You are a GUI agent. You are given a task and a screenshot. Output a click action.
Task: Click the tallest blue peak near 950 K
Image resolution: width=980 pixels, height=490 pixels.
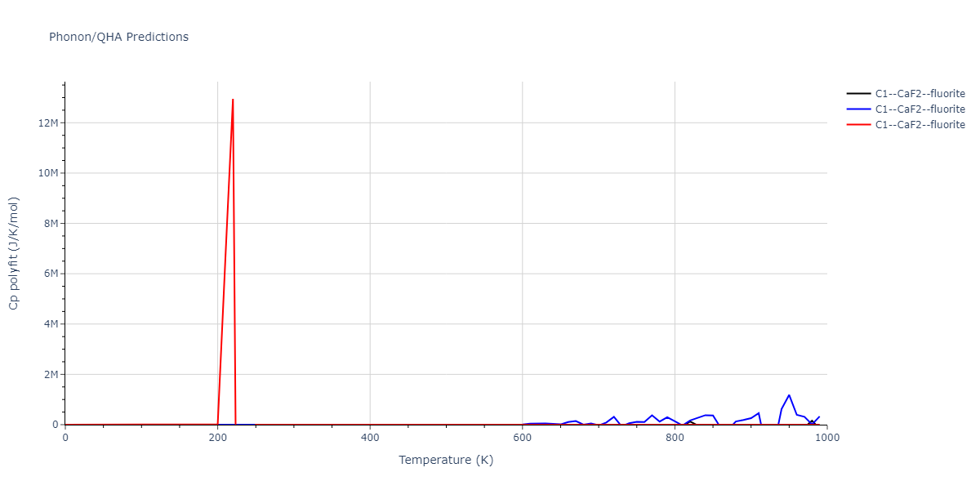(789, 395)
